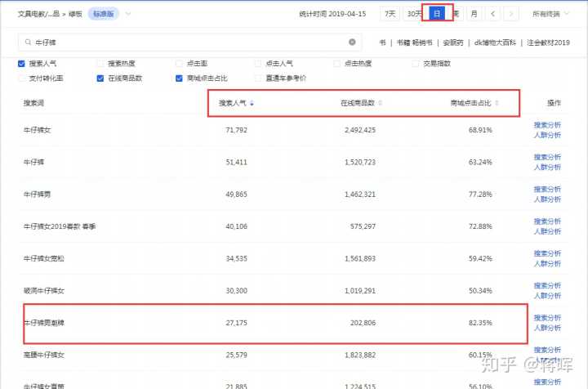Open 搜索分析 for 牛仔裤女
Viewport: 588px width, 389px height.
(x=547, y=125)
